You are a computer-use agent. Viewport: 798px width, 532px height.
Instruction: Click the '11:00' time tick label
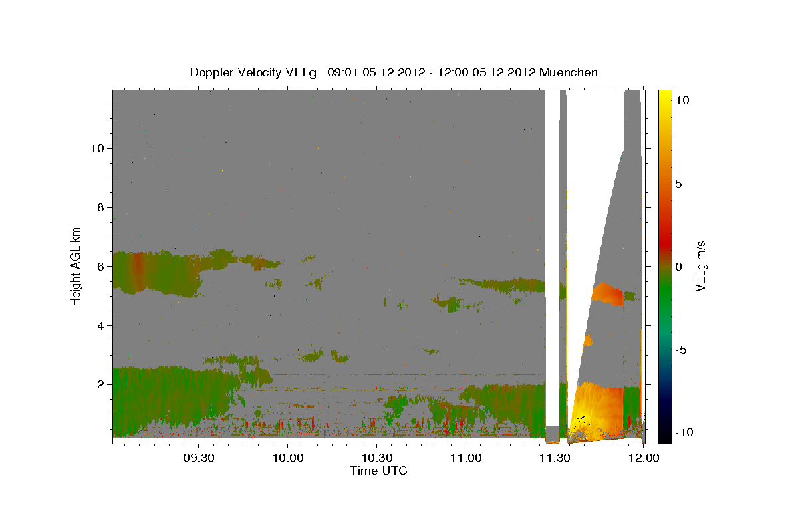pyautogui.click(x=465, y=458)
